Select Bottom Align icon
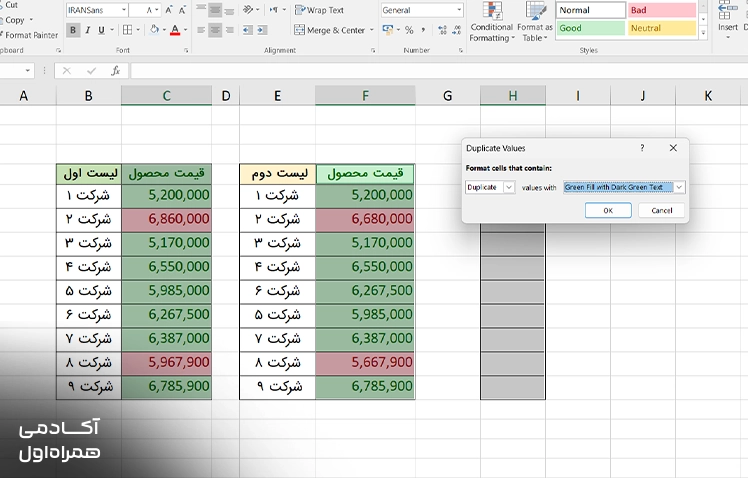The height and width of the screenshot is (478, 748). (229, 10)
